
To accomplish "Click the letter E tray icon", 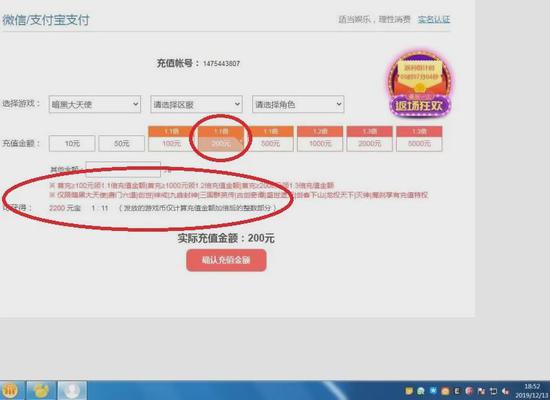I will coord(457,391).
